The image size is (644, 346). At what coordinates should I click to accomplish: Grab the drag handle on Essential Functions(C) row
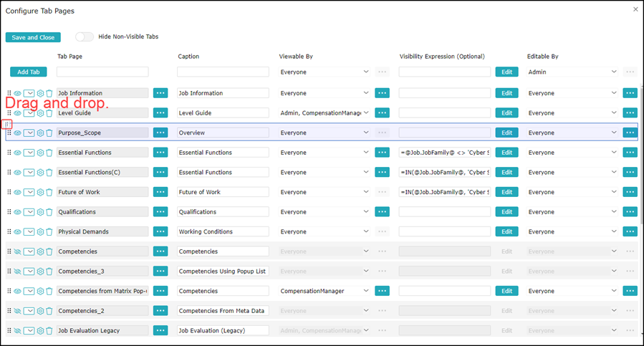point(9,173)
